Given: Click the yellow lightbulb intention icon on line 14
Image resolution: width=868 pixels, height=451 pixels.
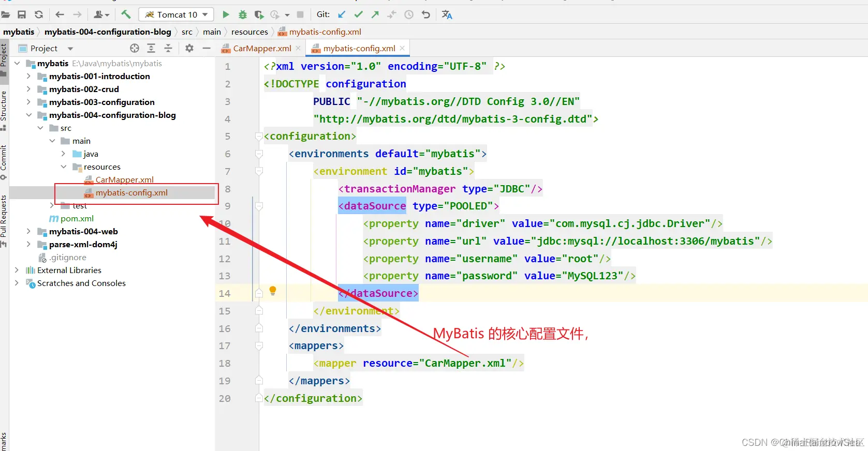Looking at the screenshot, I should click(273, 291).
